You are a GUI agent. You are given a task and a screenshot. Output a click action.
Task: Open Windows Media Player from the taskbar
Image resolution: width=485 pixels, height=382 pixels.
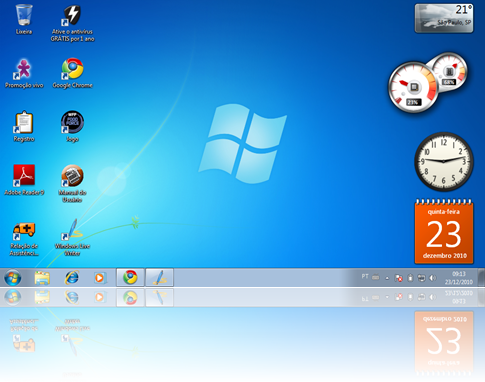point(99,277)
